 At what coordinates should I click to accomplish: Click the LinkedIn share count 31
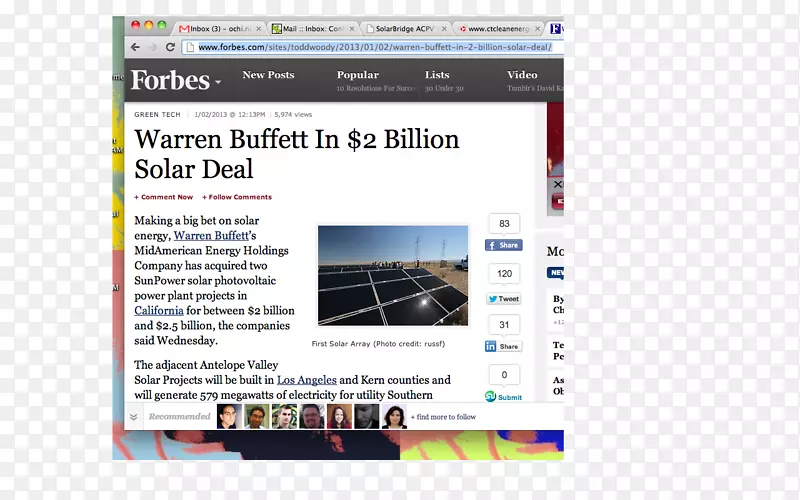[504, 324]
